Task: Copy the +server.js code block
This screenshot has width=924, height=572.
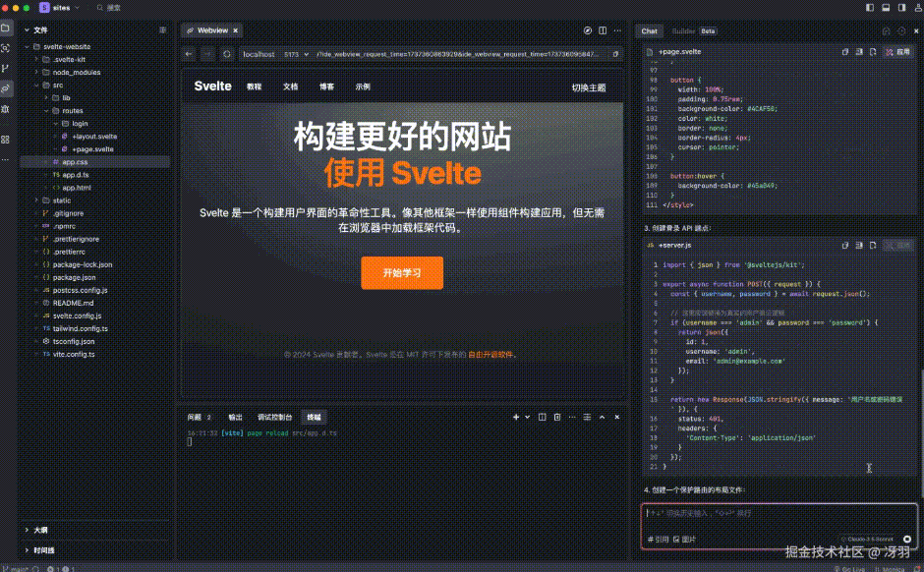Action: click(845, 245)
